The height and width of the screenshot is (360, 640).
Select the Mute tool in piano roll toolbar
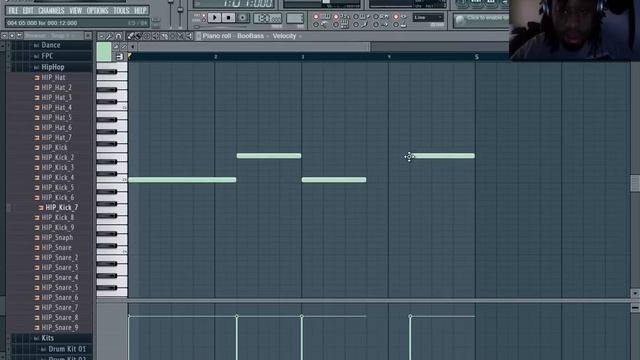click(x=156, y=36)
